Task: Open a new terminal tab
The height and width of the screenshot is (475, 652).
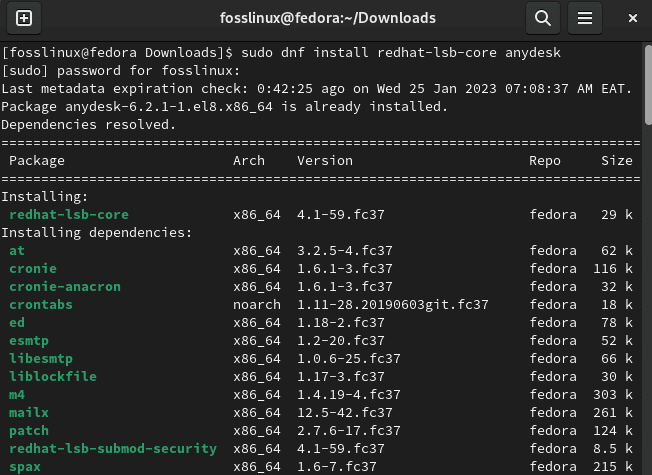Action: click(24, 18)
